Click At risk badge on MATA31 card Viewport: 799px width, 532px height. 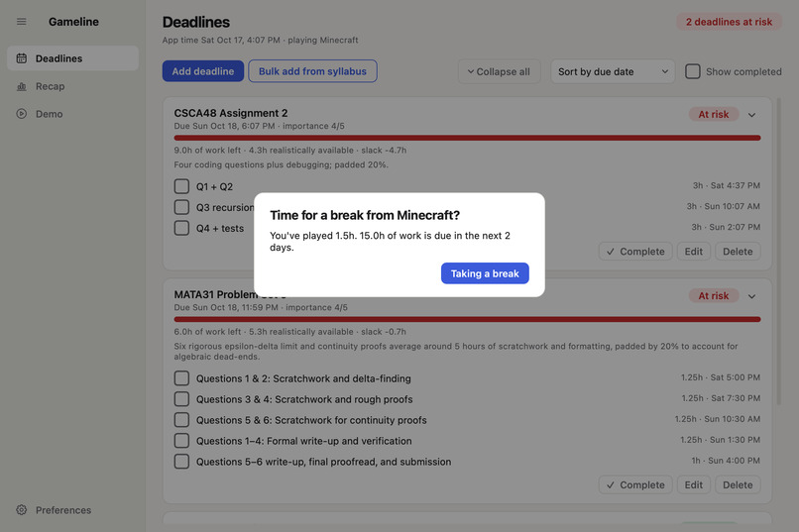(x=714, y=296)
